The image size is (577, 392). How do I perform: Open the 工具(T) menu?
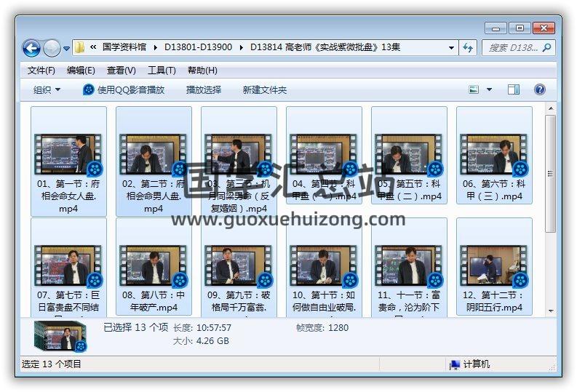(x=162, y=71)
